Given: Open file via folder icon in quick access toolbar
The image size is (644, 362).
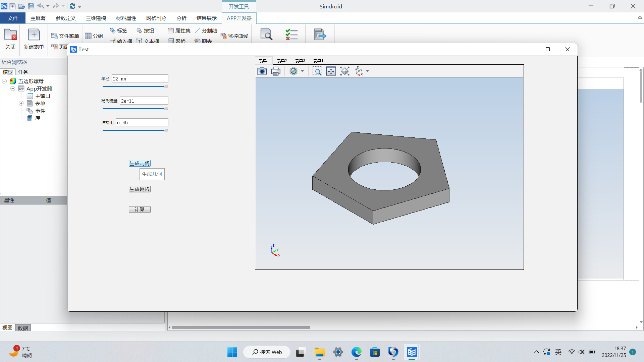Looking at the screenshot, I should pyautogui.click(x=22, y=6).
